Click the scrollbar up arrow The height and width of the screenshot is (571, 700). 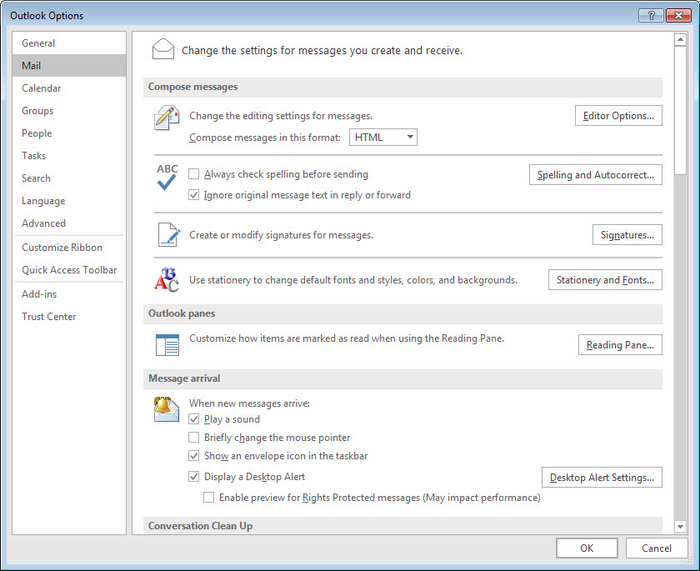coord(680,40)
